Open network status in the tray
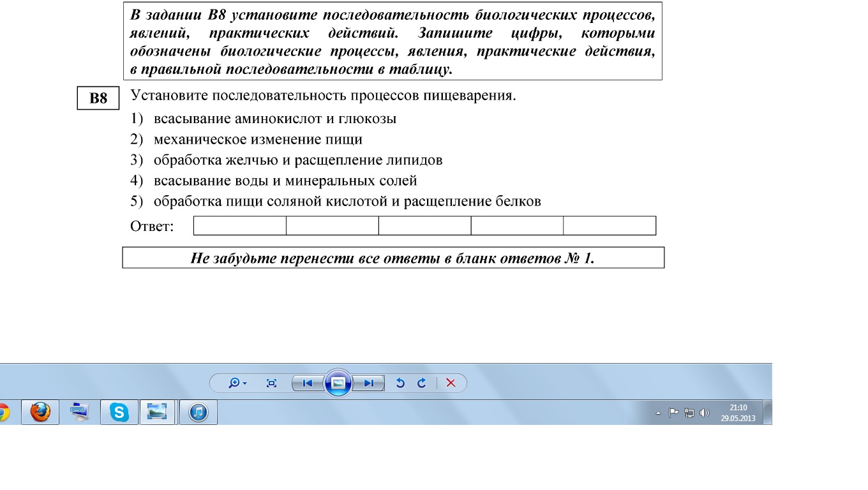Image resolution: width=868 pixels, height=490 pixels. [689, 413]
